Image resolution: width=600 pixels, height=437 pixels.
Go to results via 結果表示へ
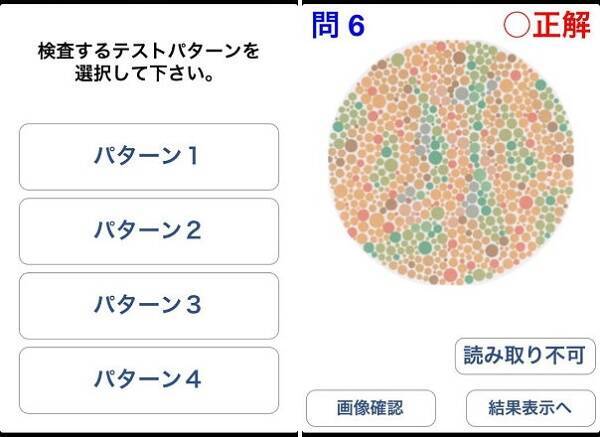[x=529, y=407]
